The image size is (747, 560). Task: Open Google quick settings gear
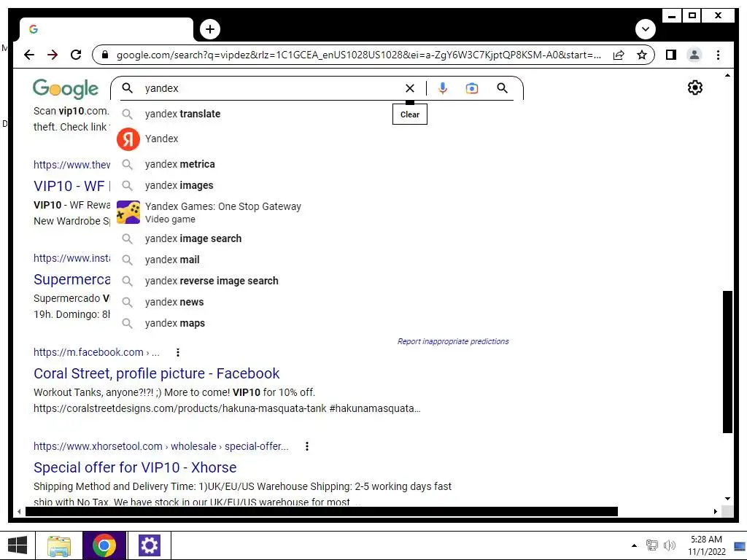694,87
